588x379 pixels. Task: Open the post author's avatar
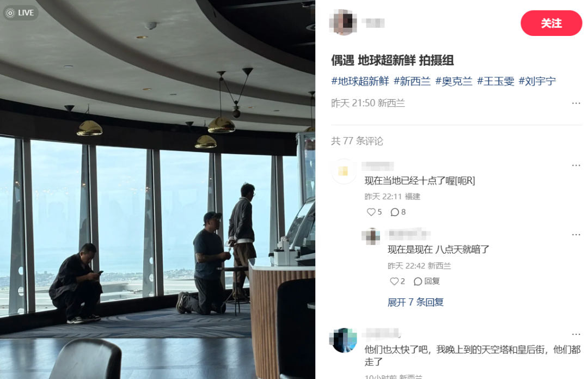[343, 22]
